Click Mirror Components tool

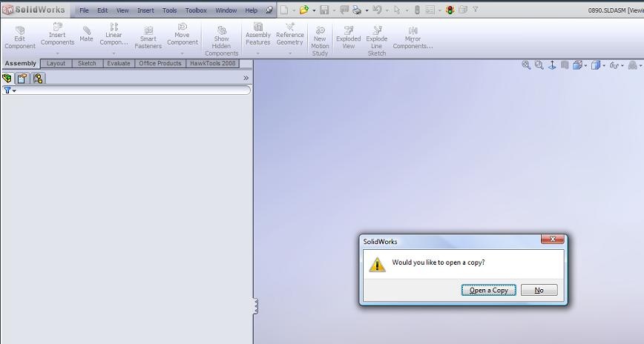pos(413,38)
